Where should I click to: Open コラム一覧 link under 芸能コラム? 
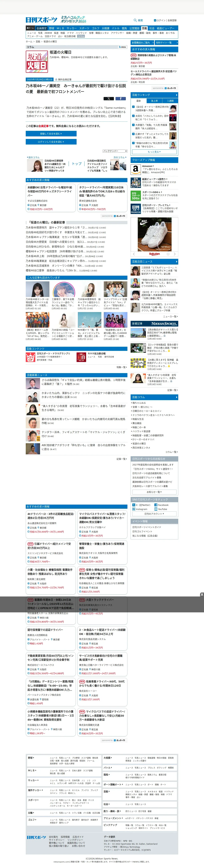coord(171,452)
